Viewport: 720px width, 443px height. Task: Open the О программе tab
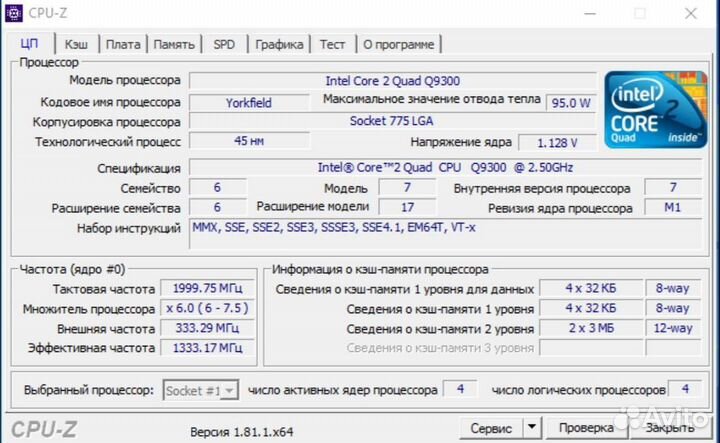pos(399,44)
